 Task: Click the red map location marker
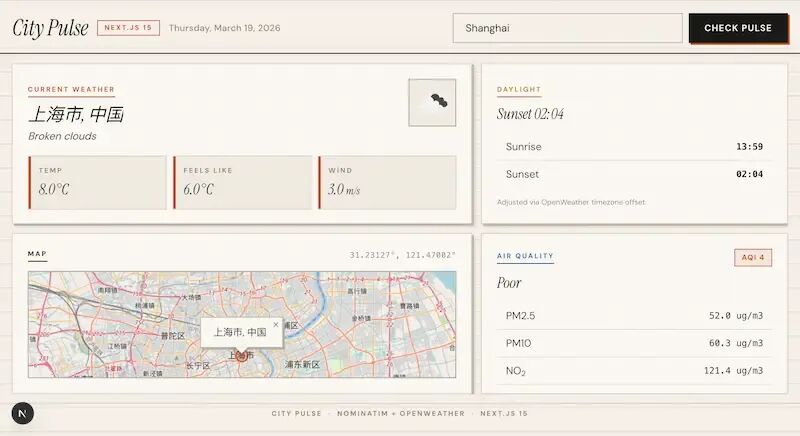(241, 355)
